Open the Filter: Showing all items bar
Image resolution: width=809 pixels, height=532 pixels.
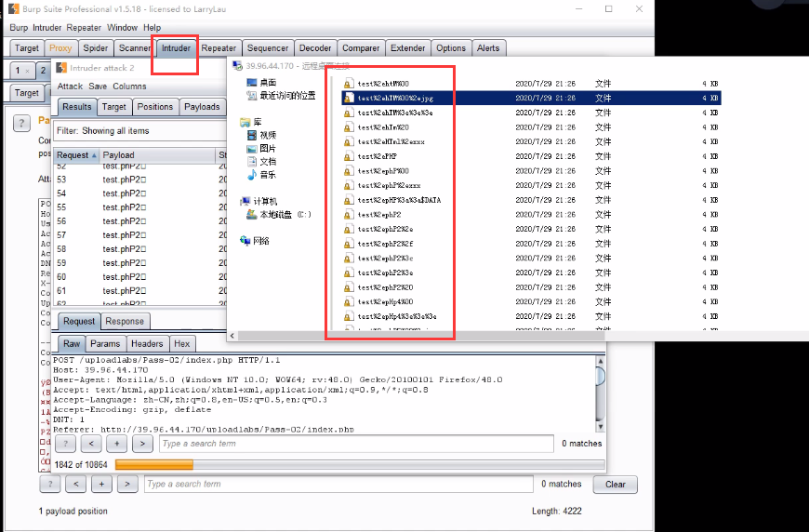(139, 131)
